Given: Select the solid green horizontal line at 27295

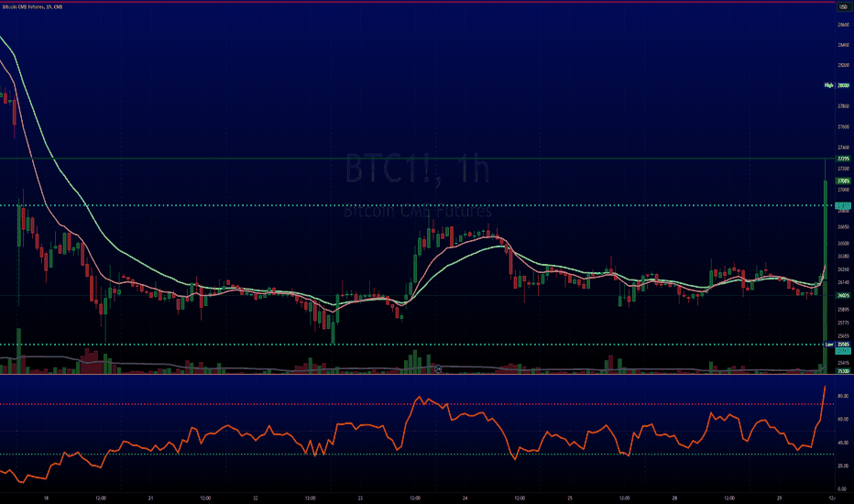Looking at the screenshot, I should 417,159.
